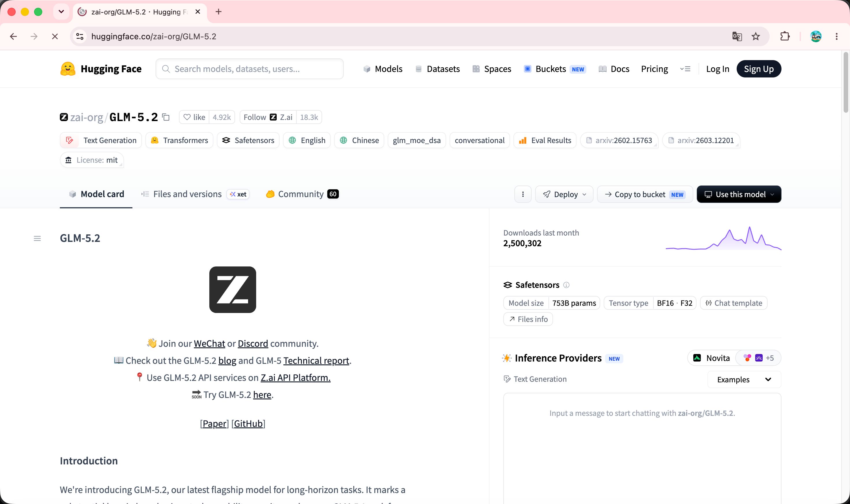Expand the arxiv:2602.15763 tag
Viewport: 850px width, 504px height.
(x=619, y=140)
